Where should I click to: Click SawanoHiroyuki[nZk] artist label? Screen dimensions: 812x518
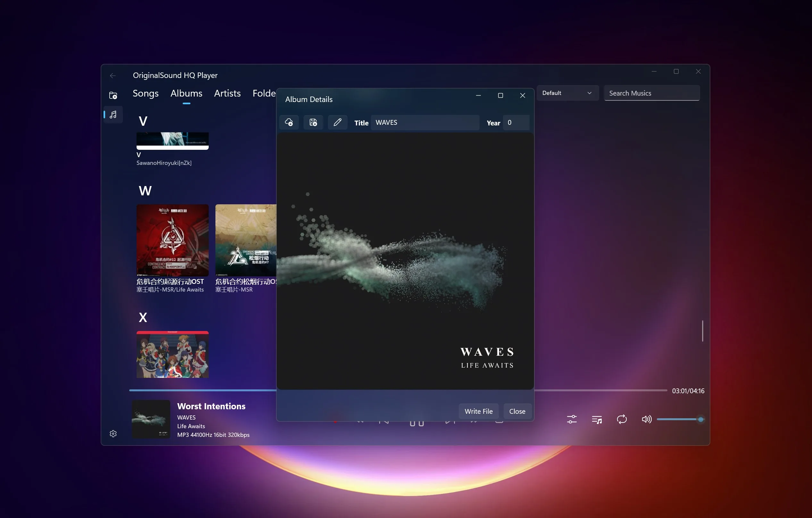[x=164, y=163]
